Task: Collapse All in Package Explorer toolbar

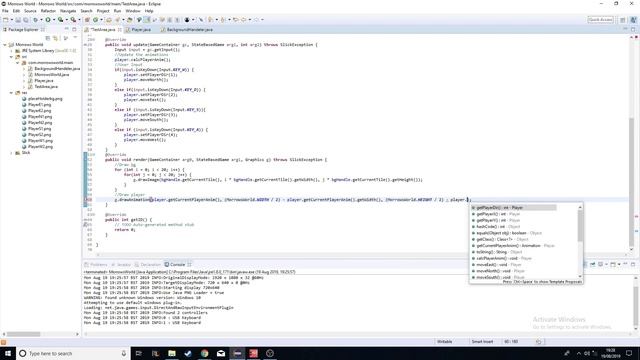Action: 47,38
